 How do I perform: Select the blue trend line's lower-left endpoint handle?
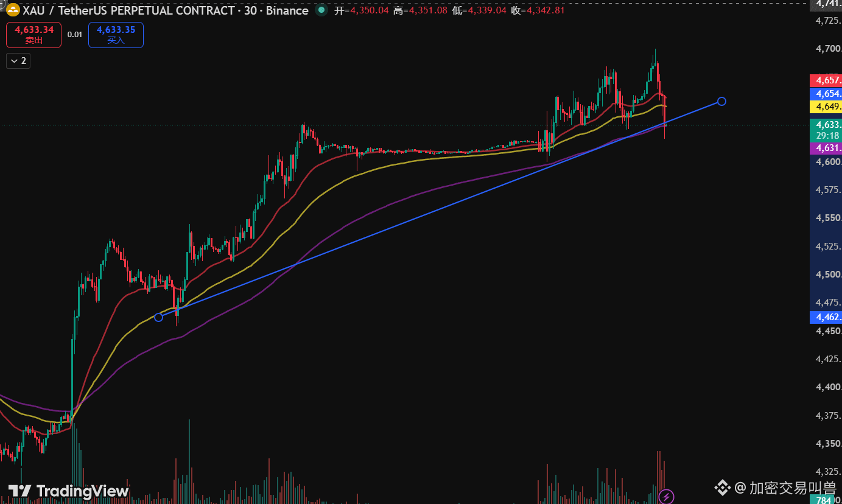159,317
